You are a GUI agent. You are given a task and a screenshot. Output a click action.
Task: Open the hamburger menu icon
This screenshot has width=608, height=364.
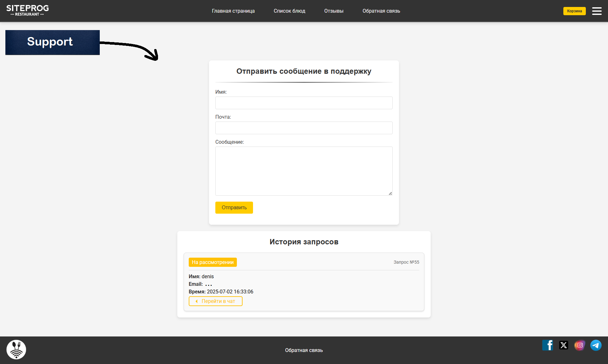(x=597, y=11)
